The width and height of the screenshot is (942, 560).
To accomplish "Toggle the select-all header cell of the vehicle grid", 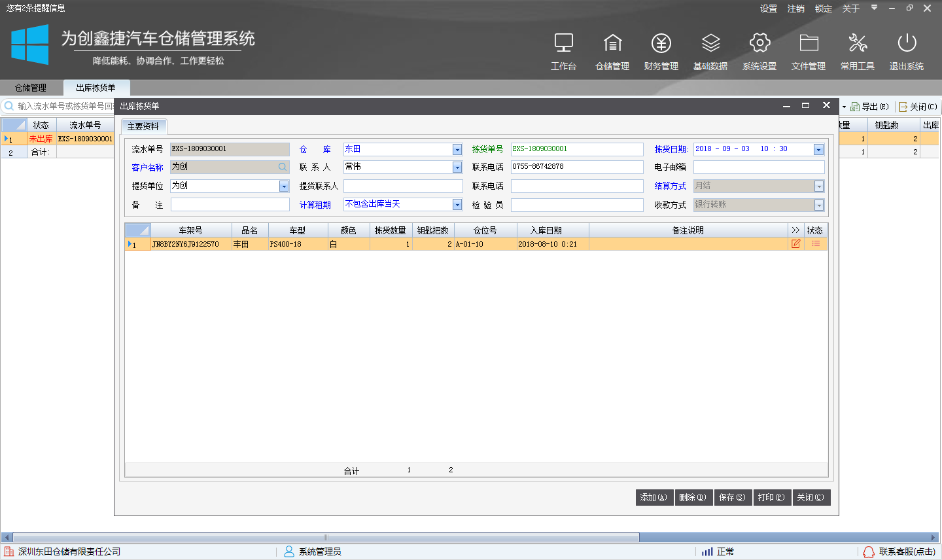I will [x=137, y=230].
